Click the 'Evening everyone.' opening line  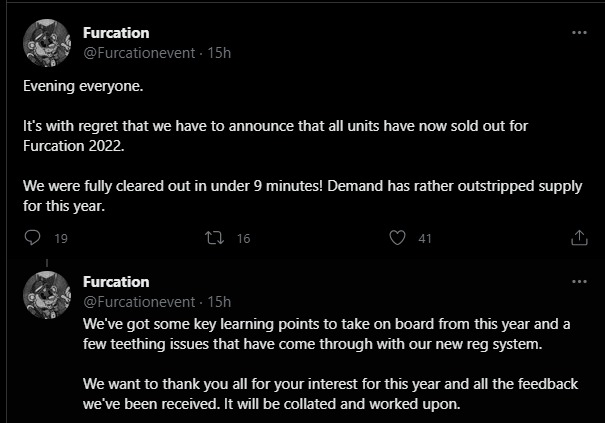pyautogui.click(x=83, y=86)
